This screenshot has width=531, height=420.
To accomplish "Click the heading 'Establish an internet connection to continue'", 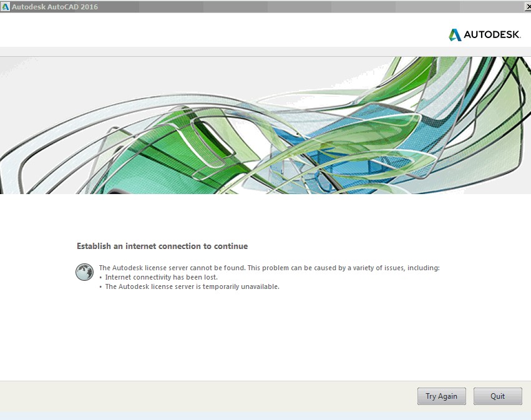I will coord(162,246).
